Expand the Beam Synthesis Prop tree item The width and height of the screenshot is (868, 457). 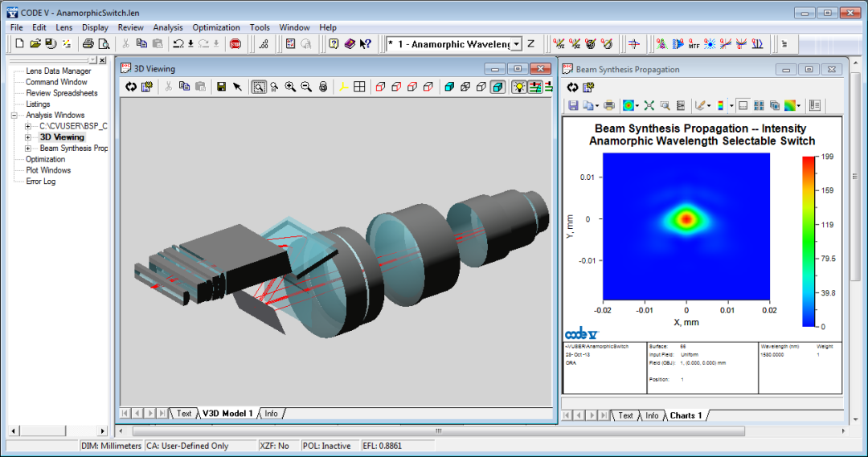28,149
